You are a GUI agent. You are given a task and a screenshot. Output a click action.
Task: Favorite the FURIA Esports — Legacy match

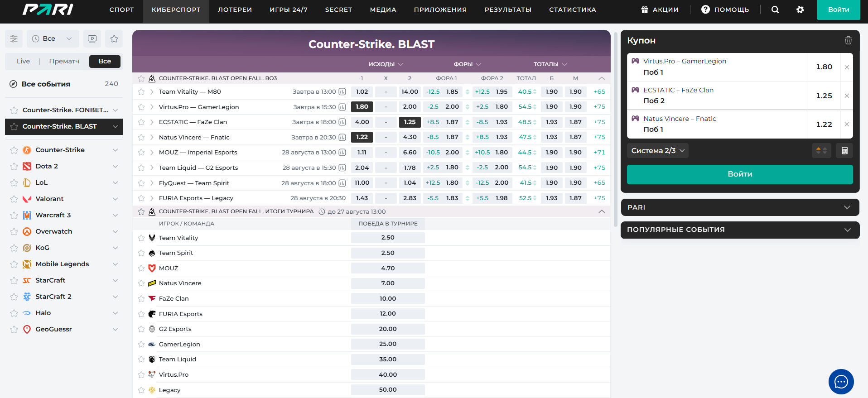click(x=141, y=198)
